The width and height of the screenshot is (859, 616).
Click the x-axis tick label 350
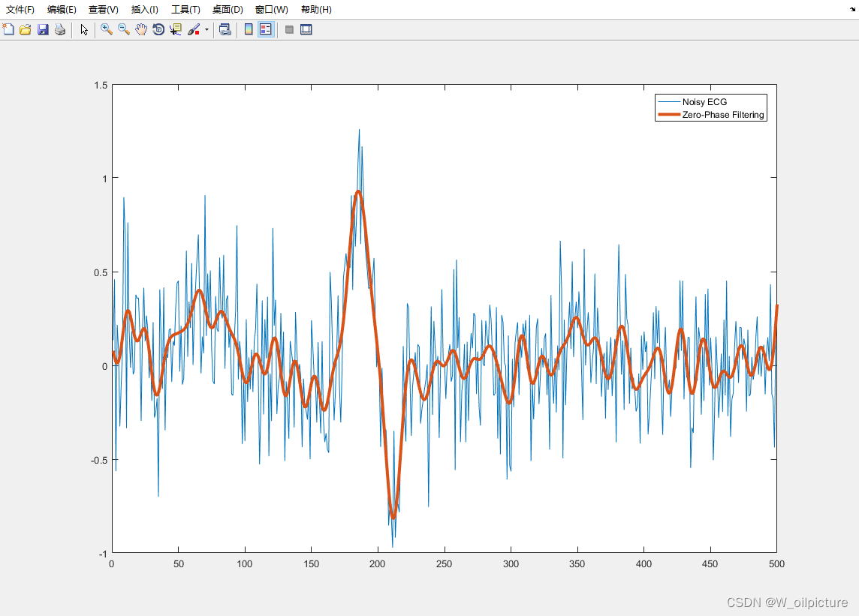click(577, 564)
